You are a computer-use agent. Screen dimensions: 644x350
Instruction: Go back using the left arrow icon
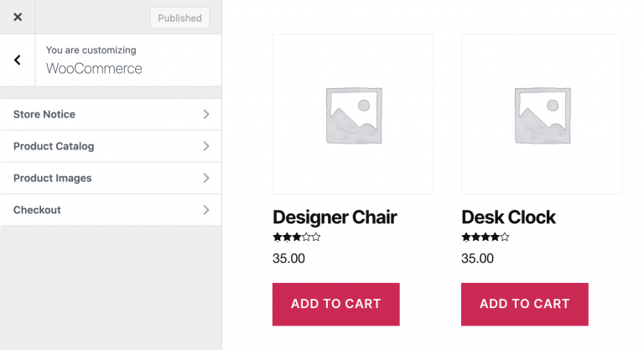18,60
